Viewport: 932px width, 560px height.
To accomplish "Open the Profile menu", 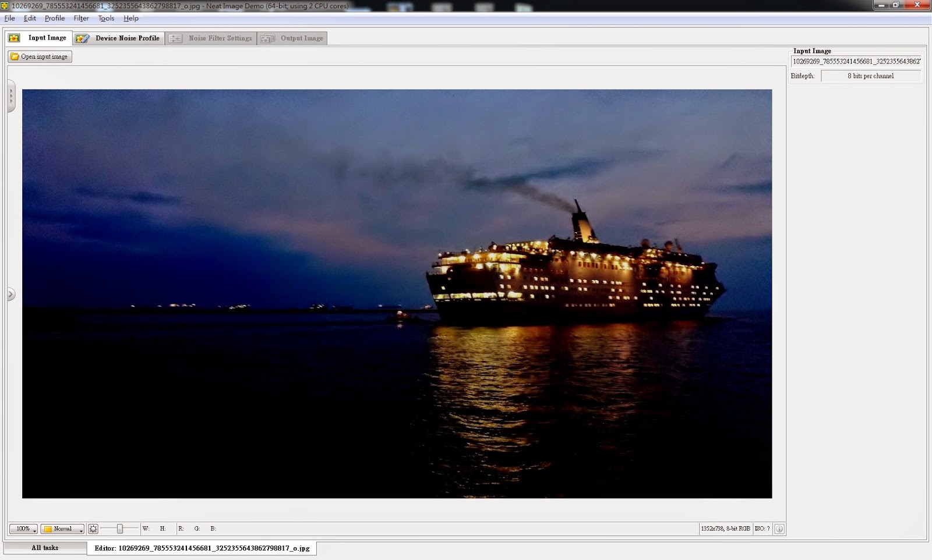I will tap(55, 18).
